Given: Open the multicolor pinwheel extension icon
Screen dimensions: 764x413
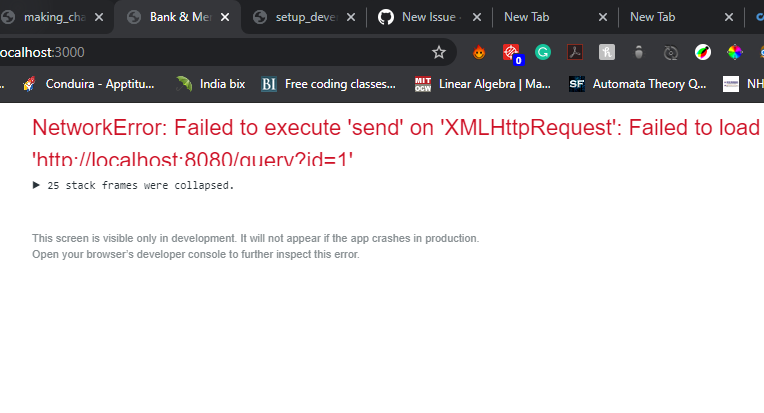Looking at the screenshot, I should 735,52.
